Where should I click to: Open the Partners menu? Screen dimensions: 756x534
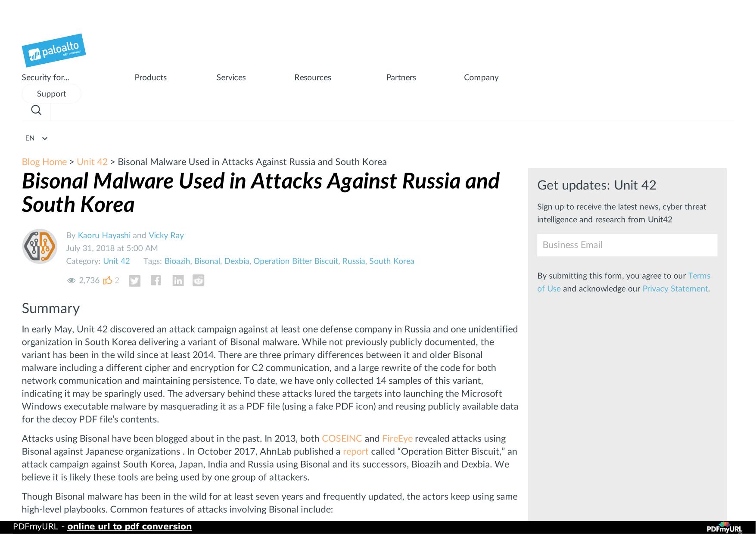pyautogui.click(x=401, y=78)
